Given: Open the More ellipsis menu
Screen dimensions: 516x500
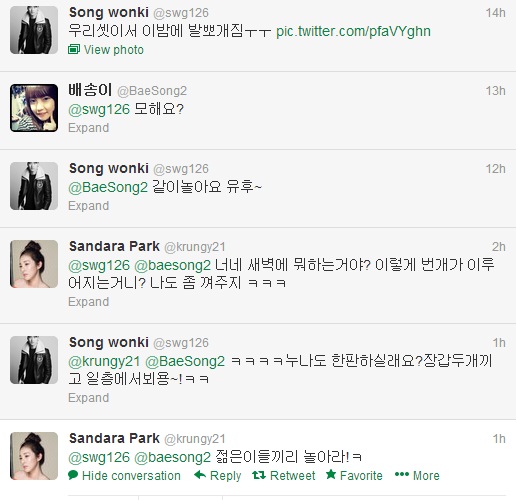Looking at the screenshot, I should click(417, 475).
